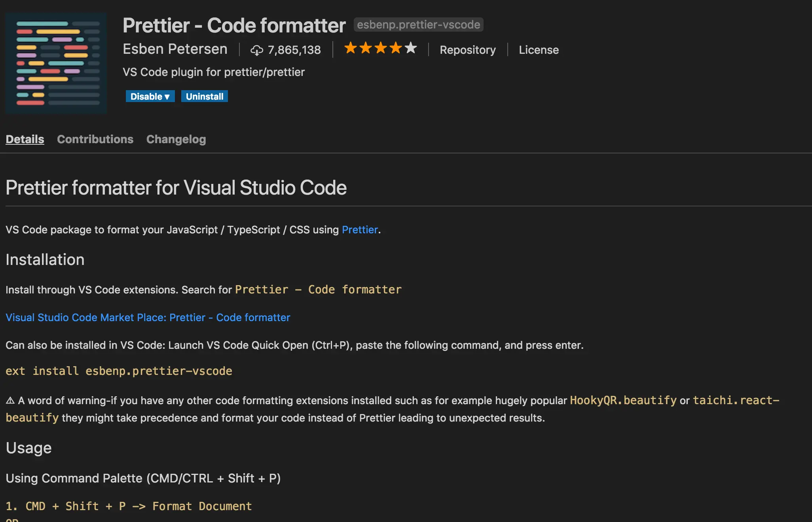Click the ext install esbenp.prettier-vscode command

[x=119, y=371]
